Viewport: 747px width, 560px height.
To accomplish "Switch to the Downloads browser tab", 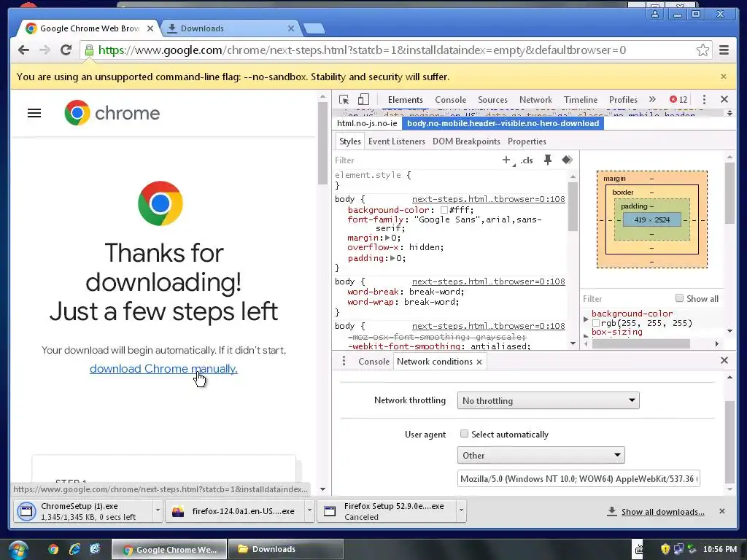I will (x=231, y=28).
